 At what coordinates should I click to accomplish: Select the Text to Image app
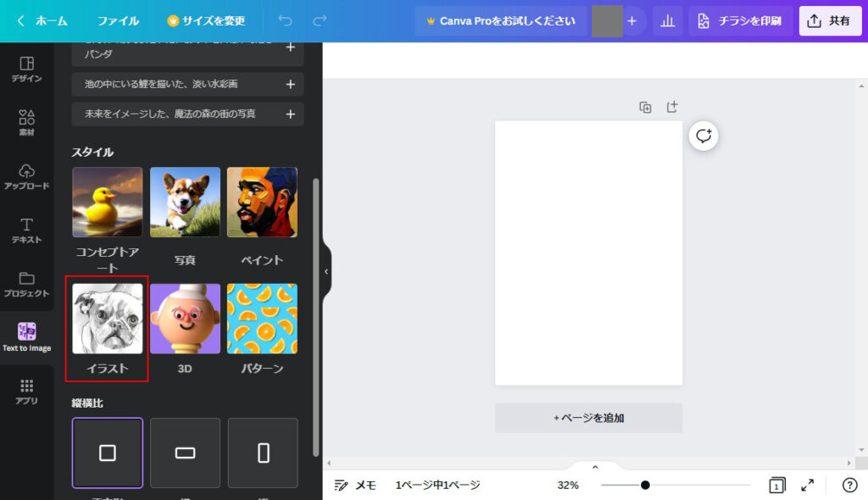pyautogui.click(x=26, y=337)
